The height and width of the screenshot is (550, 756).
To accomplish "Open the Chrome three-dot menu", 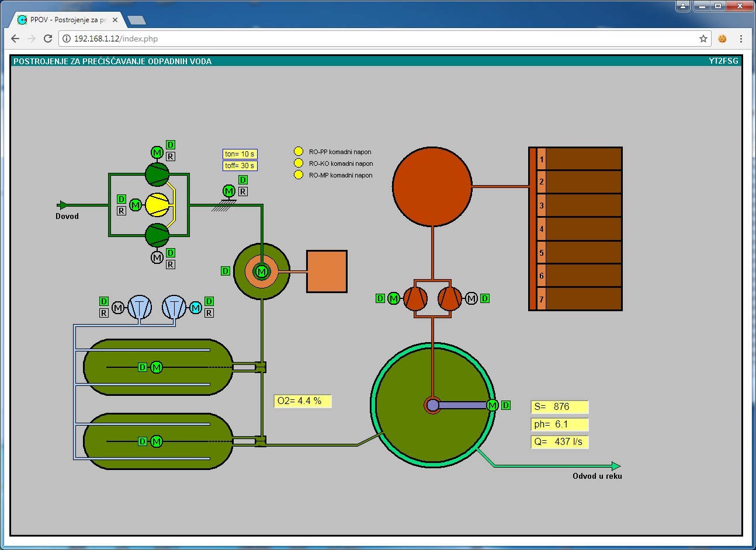I will pos(741,39).
